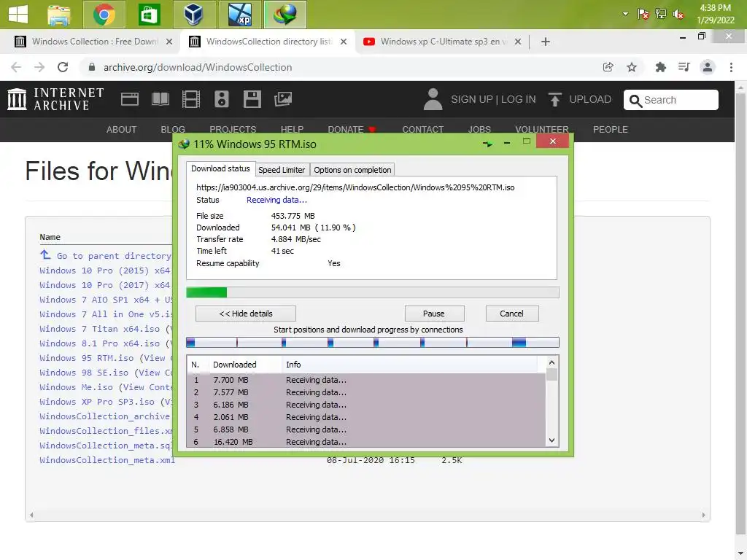Screen dimensions: 747x560
Task: Open the Texts book icon
Action: [x=160, y=99]
